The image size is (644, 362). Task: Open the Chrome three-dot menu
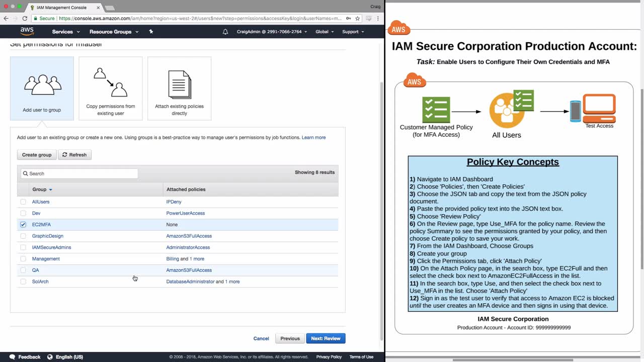point(378,19)
